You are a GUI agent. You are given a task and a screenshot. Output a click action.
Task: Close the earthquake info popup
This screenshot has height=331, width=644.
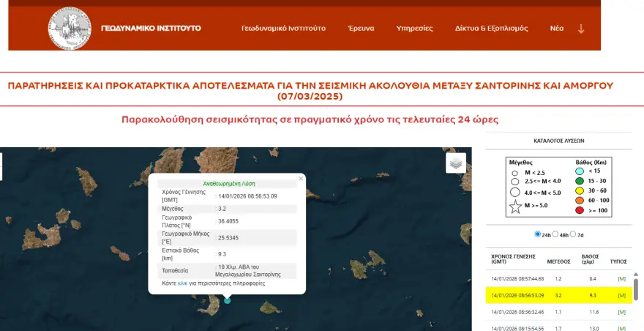(301, 178)
